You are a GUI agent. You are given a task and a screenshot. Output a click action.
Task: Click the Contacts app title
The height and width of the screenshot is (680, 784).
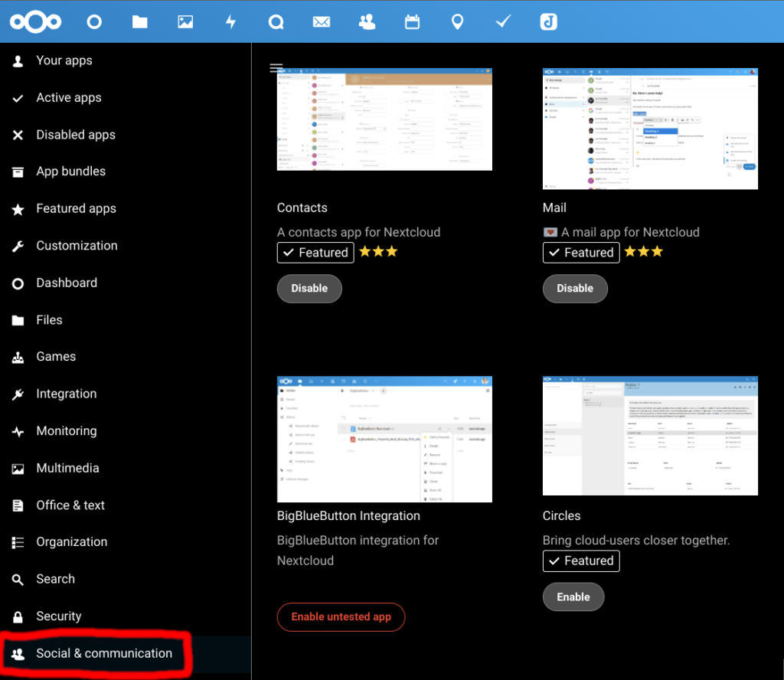point(302,208)
